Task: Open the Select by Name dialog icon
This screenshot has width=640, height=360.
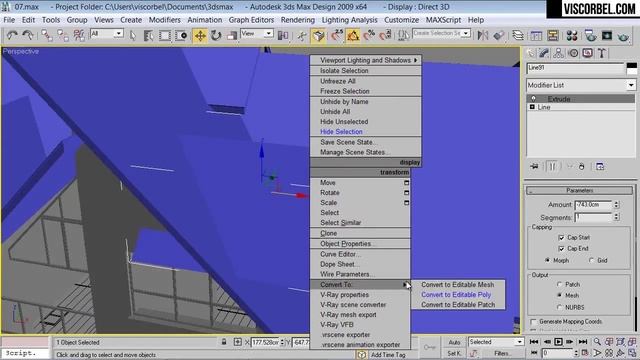Action: [149, 36]
